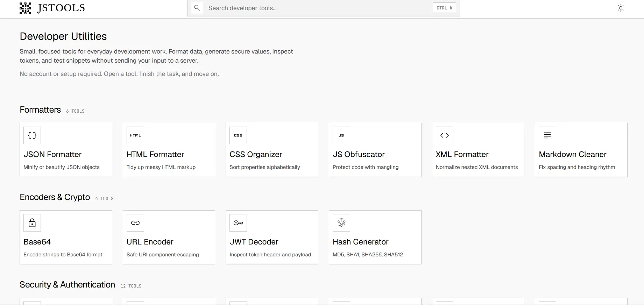Click 'Minify or beautify JSON objects' text
The height and width of the screenshot is (305, 644).
click(62, 167)
